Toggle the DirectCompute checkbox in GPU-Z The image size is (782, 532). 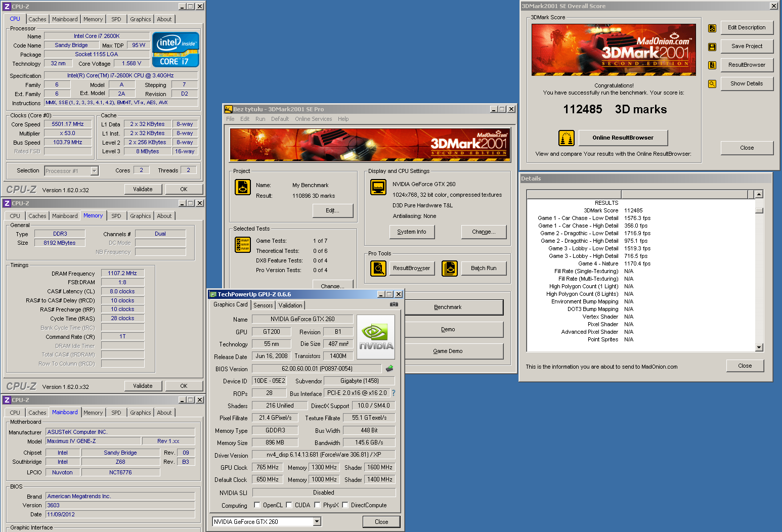345,505
